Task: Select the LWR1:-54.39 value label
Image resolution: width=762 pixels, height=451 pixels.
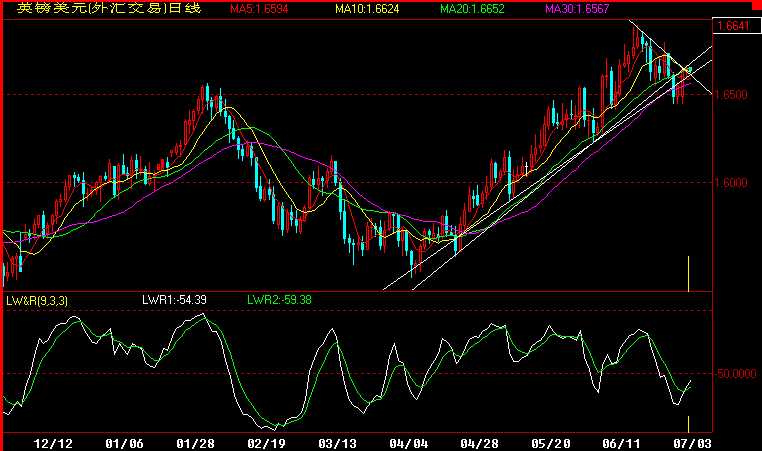Action: pyautogui.click(x=175, y=299)
